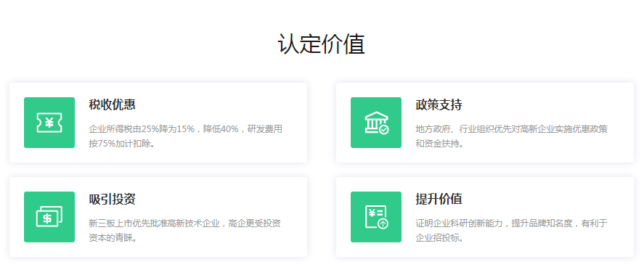Image resolution: width=644 pixels, height=275 pixels.
Task: Click the dollar banknotes icon for 吸引投资
Action: coord(49,217)
